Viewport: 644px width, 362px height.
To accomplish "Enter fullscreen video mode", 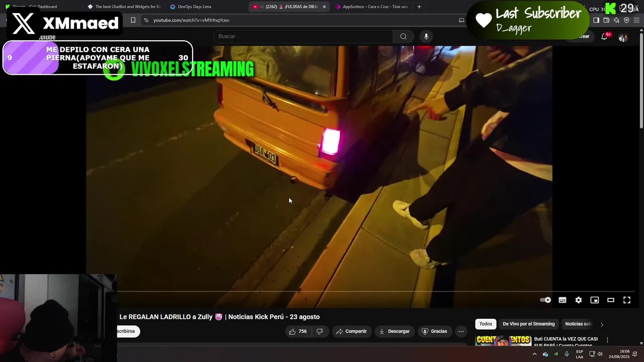I will coord(627,300).
